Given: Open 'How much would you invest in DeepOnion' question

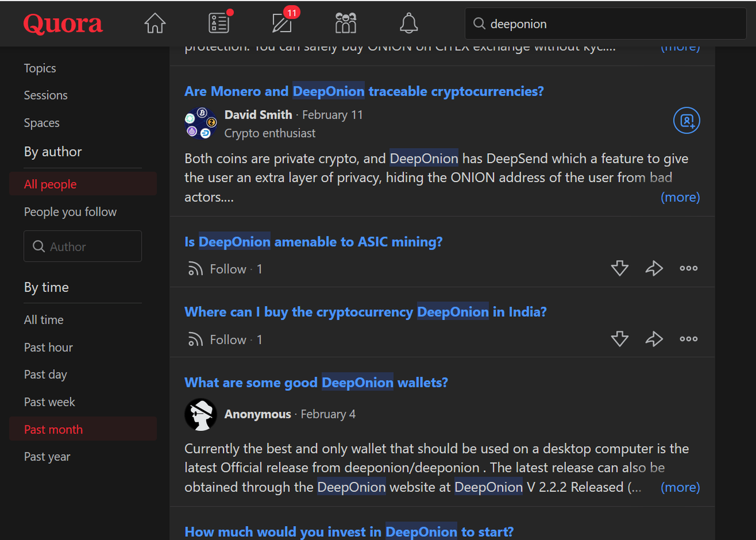Looking at the screenshot, I should 349,532.
